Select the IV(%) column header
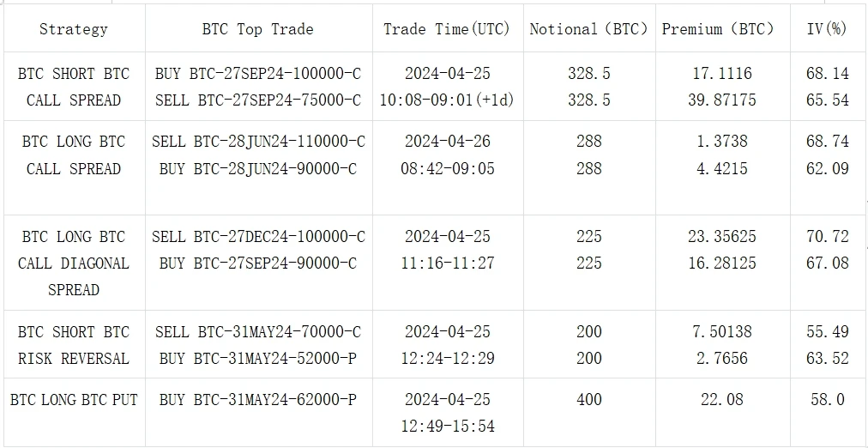Screen dimensions: 868x448 coord(827,29)
